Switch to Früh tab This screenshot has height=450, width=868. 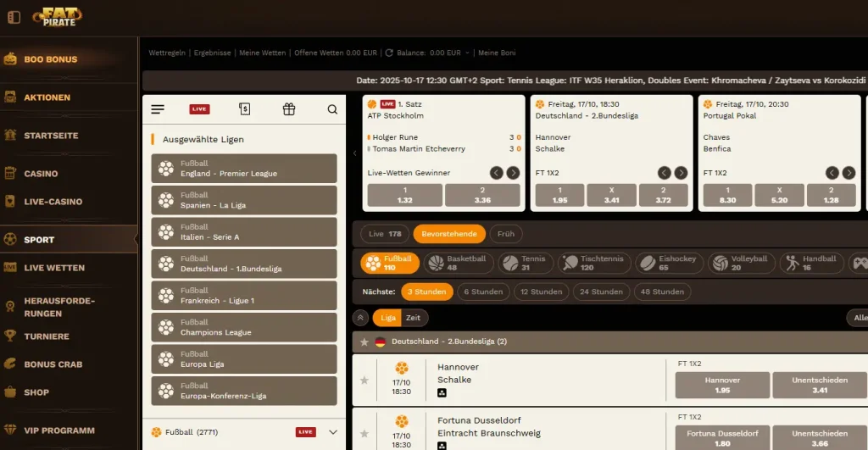(506, 234)
